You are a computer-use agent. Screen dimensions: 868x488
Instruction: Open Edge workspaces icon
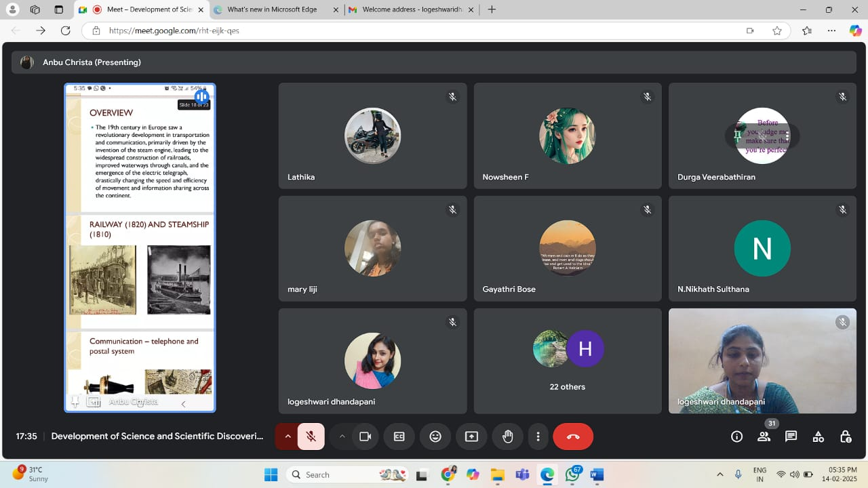click(x=35, y=9)
